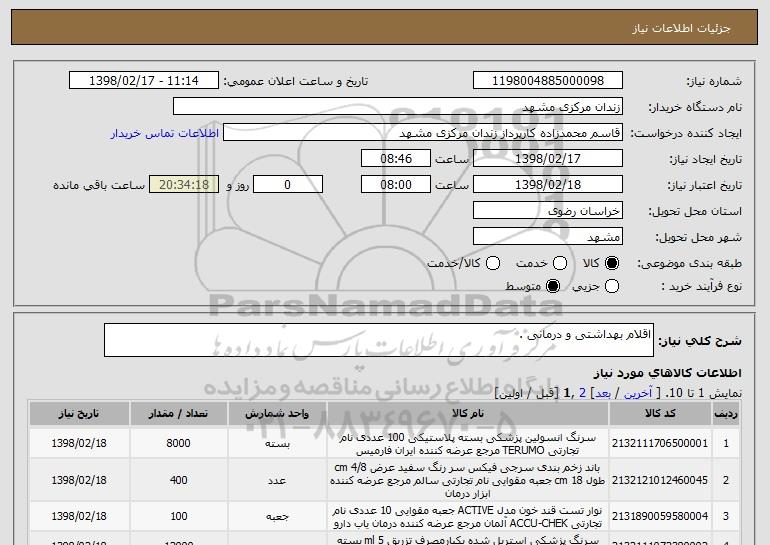Click the تاریخ نیاز column header
This screenshot has width=770, height=545.
[79, 413]
